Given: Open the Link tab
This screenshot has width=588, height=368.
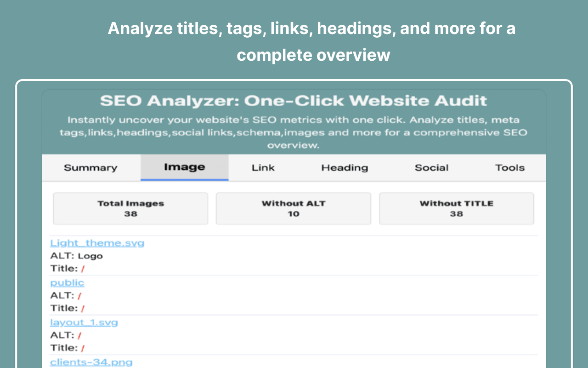Looking at the screenshot, I should [x=263, y=168].
